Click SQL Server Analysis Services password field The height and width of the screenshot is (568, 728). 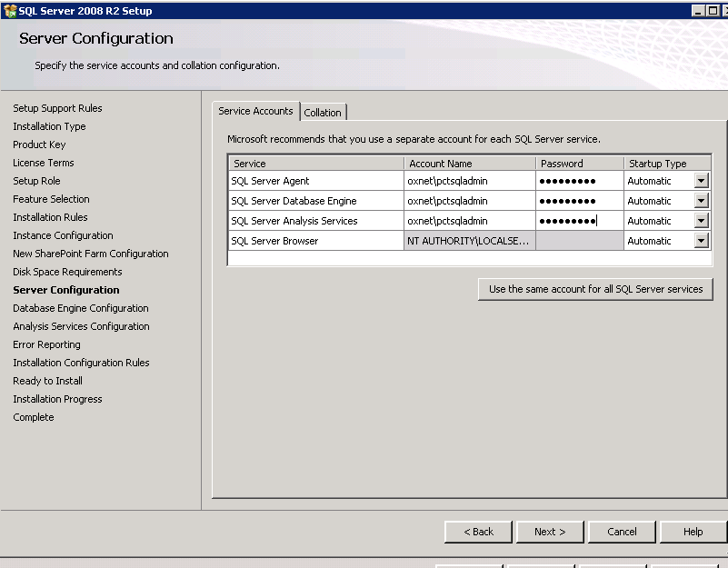[580, 221]
